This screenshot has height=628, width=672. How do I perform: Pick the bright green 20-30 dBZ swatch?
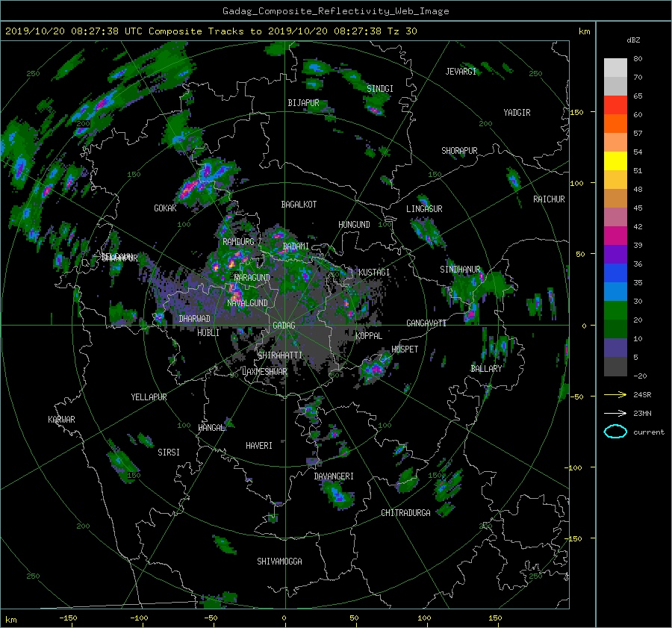[x=615, y=311]
